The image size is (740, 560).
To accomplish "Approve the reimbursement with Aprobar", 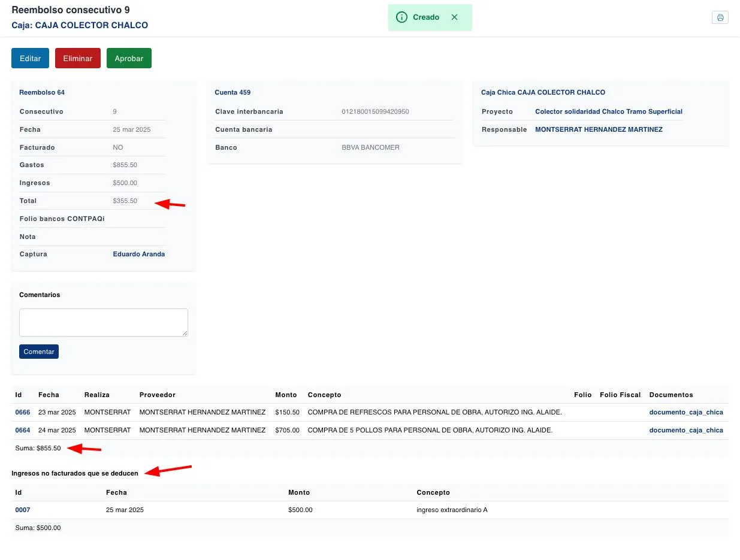I will tap(129, 58).
